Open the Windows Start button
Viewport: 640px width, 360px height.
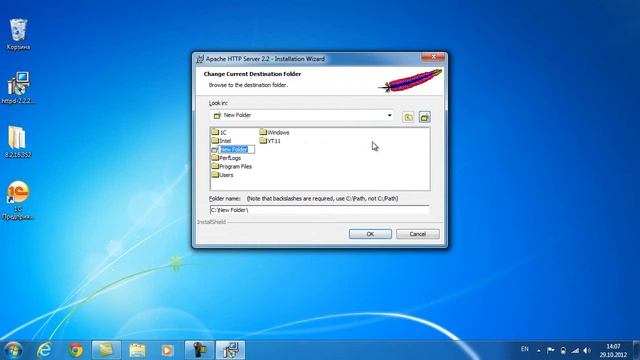(13, 350)
